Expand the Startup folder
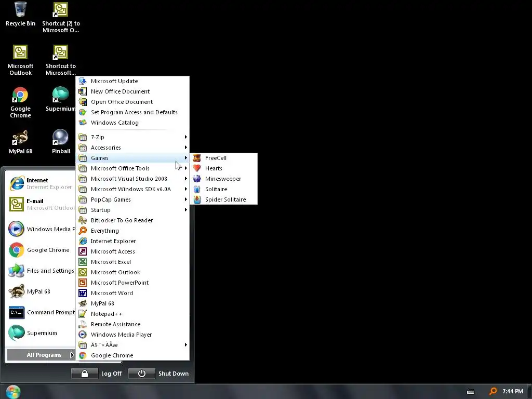Image resolution: width=532 pixels, height=399 pixels. tap(132, 210)
